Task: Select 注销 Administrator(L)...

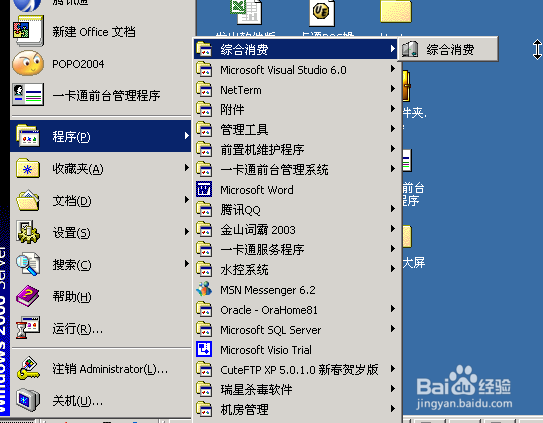Action: (x=100, y=369)
